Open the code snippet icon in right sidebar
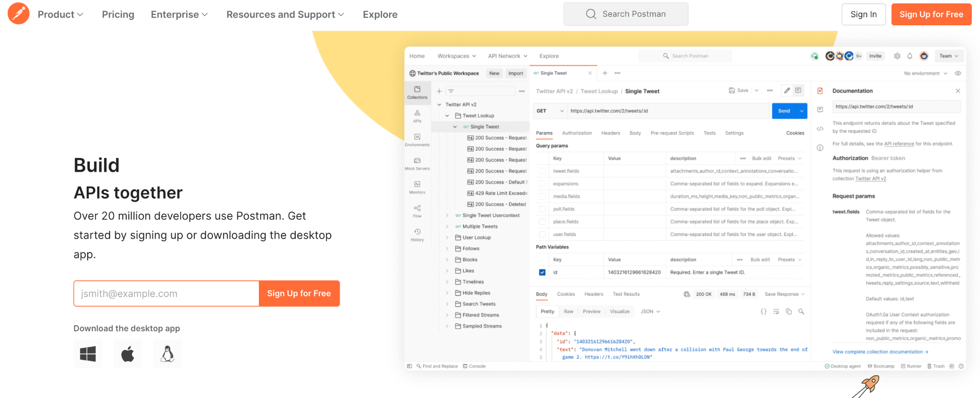Image resolution: width=980 pixels, height=398 pixels. coord(820,129)
